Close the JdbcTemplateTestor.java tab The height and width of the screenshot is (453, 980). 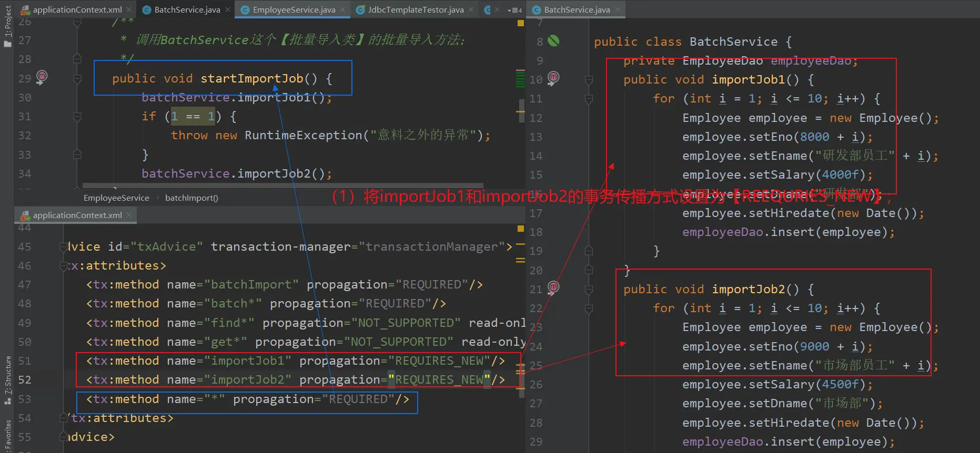pyautogui.click(x=471, y=9)
